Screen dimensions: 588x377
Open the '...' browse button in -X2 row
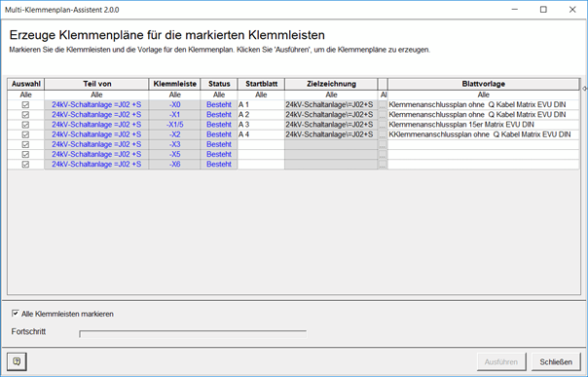point(383,134)
